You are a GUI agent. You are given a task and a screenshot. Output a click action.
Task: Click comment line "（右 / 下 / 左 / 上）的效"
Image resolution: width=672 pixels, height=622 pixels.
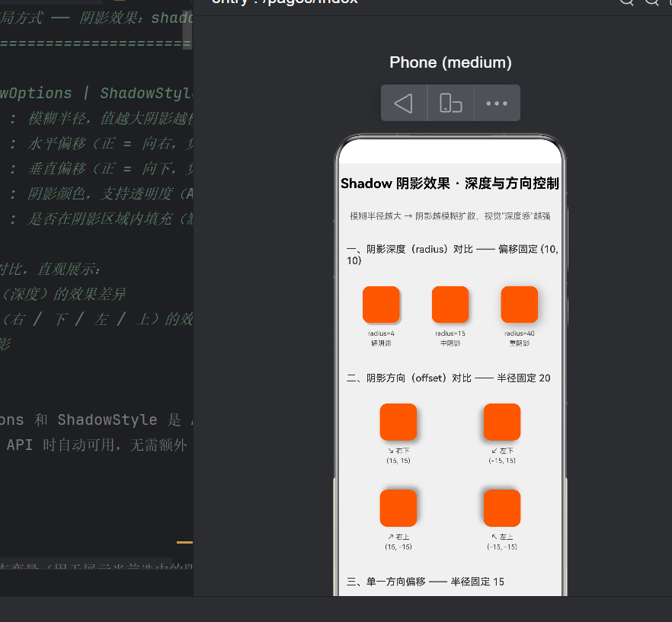tap(97, 320)
